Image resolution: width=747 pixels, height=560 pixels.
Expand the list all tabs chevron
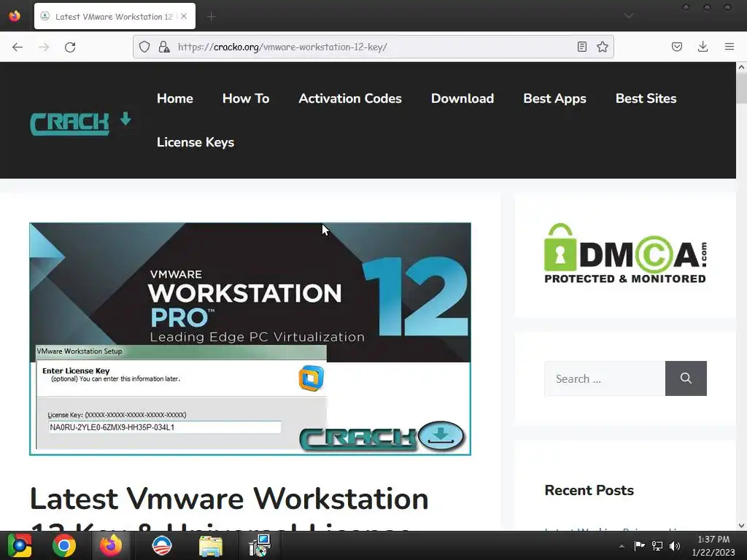click(x=629, y=16)
